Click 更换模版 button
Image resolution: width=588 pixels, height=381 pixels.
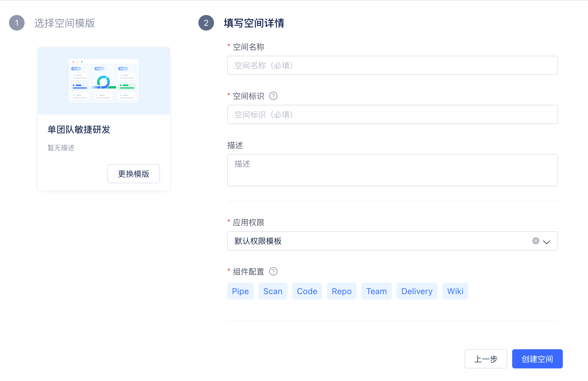(x=134, y=174)
